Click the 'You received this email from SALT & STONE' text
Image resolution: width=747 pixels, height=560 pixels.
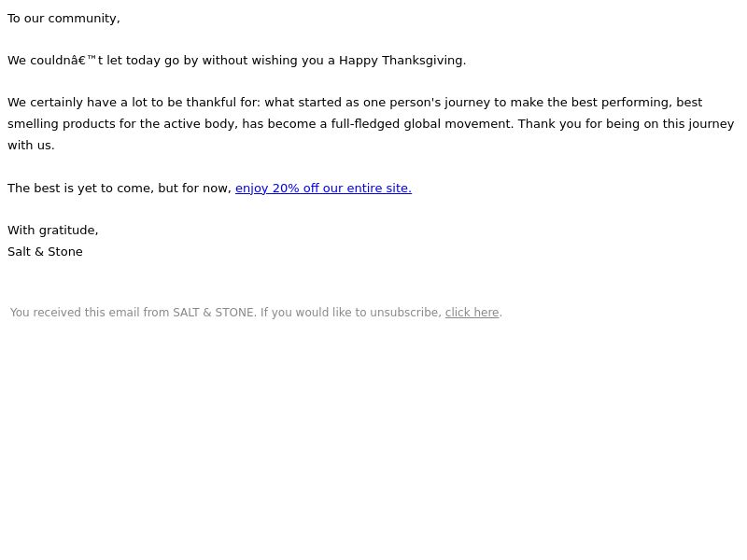coord(134,313)
